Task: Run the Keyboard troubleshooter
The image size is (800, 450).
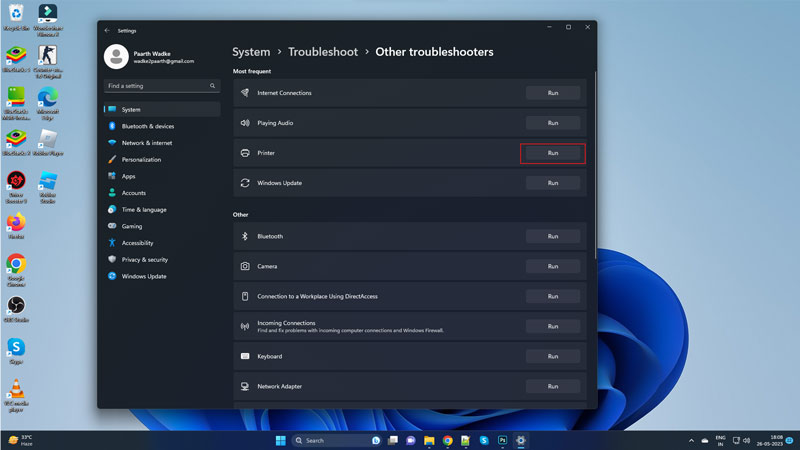Action: [553, 356]
